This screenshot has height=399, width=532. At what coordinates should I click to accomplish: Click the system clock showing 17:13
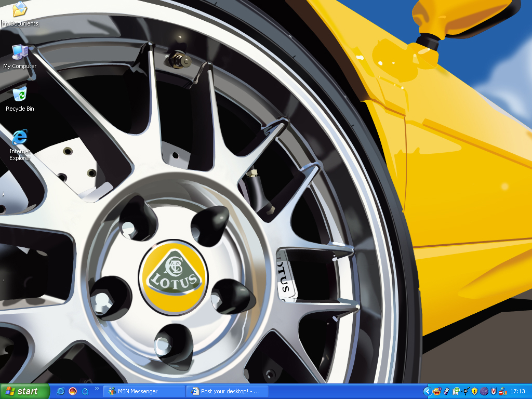(x=517, y=391)
